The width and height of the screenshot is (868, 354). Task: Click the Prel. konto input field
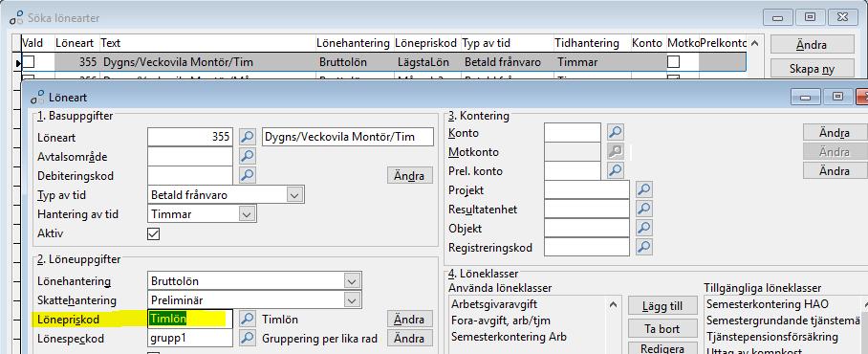click(x=573, y=170)
